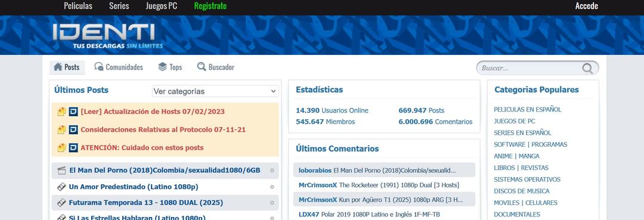Viewport: 644px width, 220px height.
Task: Click the LDX47 username
Action: click(309, 214)
